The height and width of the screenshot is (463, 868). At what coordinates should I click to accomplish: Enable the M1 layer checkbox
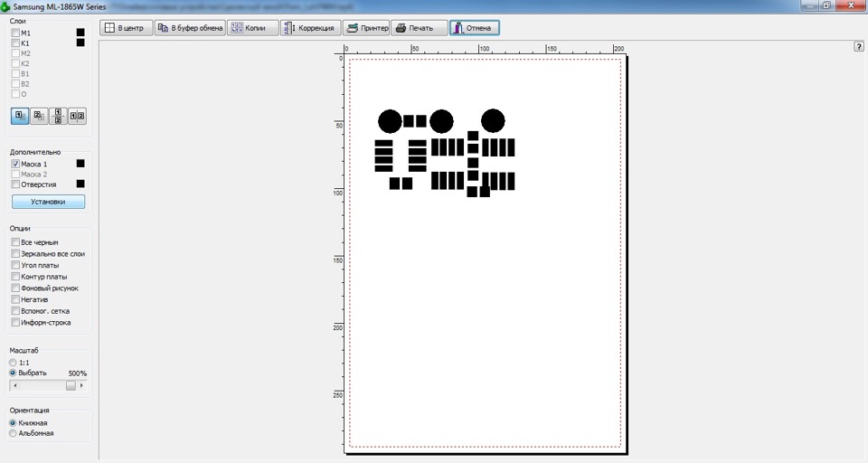pyautogui.click(x=15, y=33)
